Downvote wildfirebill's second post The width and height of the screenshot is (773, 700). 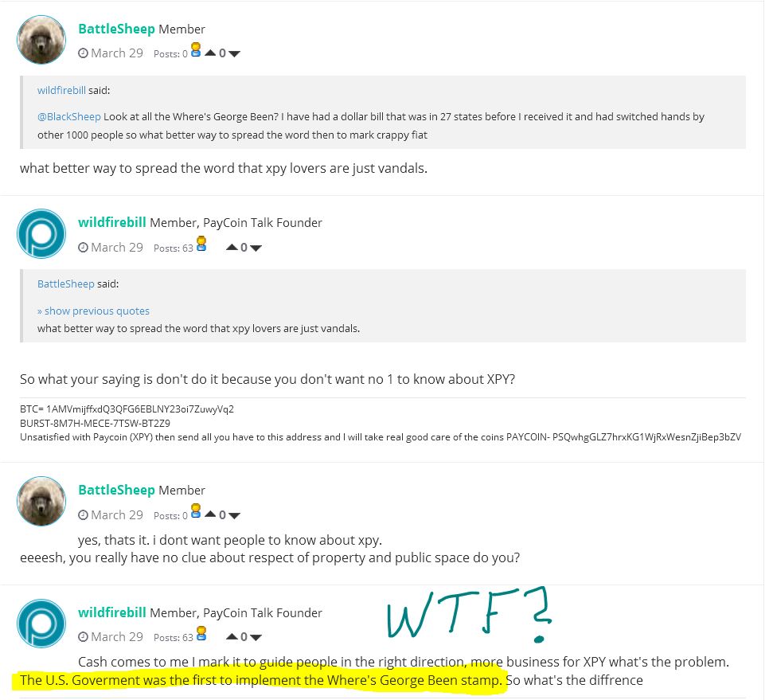pyautogui.click(x=256, y=248)
